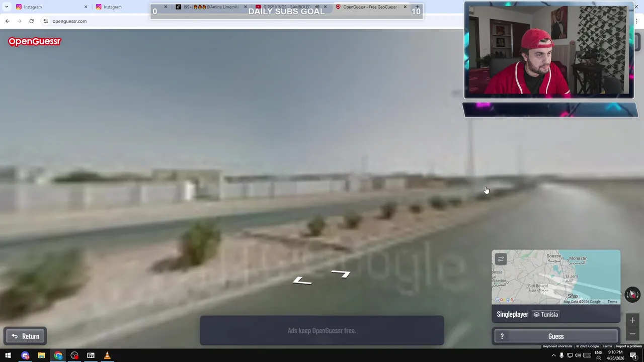Click the ENG FR language indicator
The image size is (644, 362).
click(598, 355)
